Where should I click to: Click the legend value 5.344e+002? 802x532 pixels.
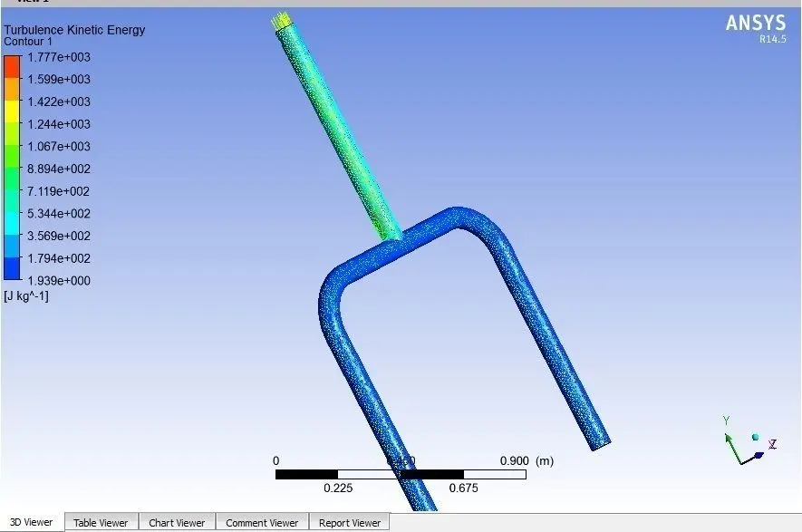pyautogui.click(x=59, y=213)
